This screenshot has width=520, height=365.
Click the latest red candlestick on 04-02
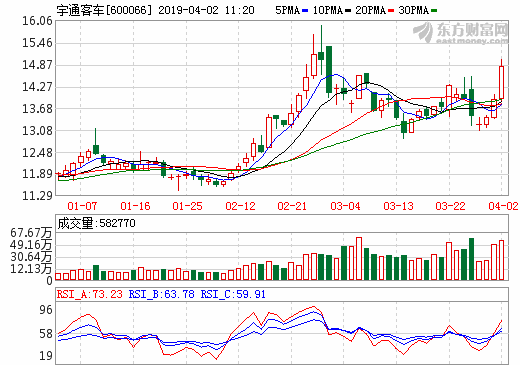tap(501, 82)
